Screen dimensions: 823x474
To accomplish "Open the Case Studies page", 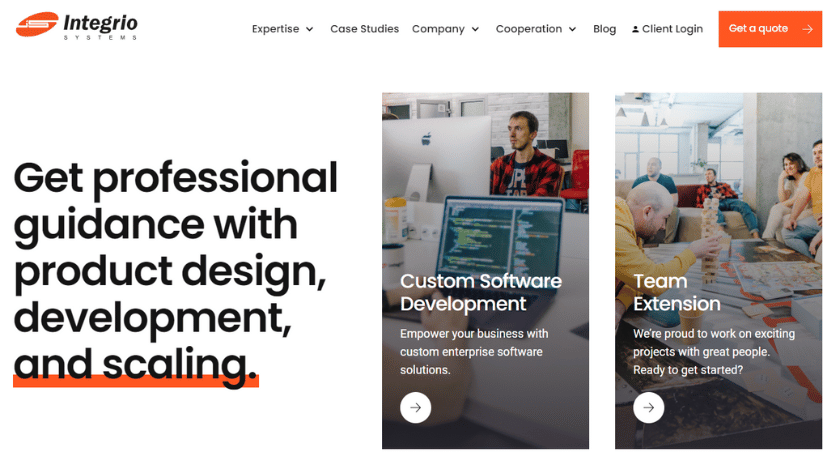I will [364, 29].
